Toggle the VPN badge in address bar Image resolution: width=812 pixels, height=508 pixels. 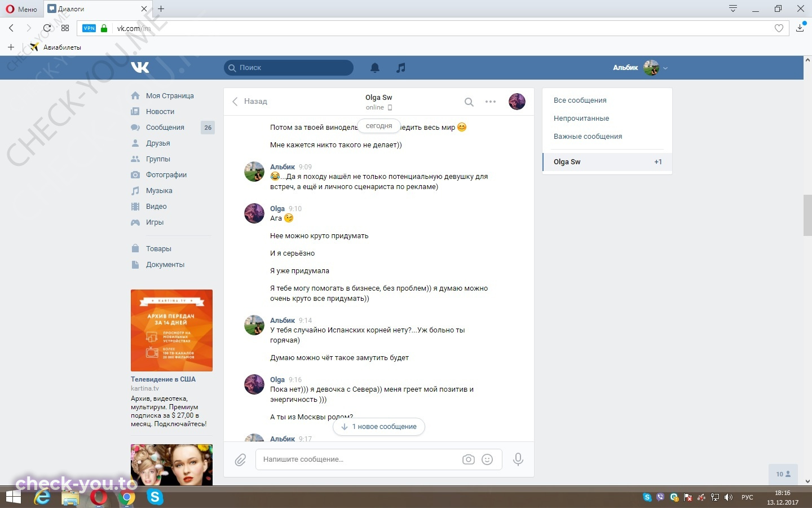(89, 28)
